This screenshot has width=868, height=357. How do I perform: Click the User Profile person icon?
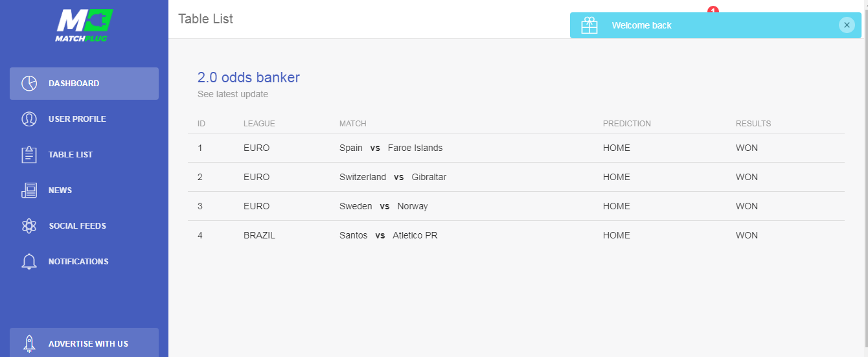tap(29, 119)
